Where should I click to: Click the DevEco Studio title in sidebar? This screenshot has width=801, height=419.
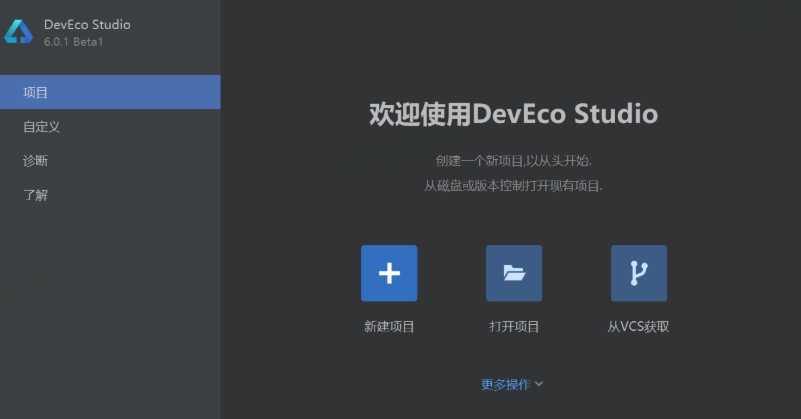pos(87,25)
